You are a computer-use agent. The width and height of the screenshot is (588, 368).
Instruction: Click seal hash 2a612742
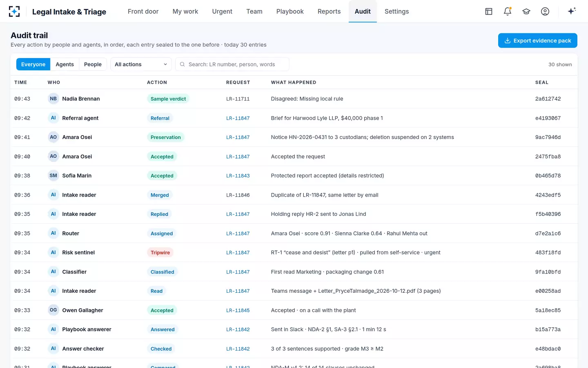point(548,99)
